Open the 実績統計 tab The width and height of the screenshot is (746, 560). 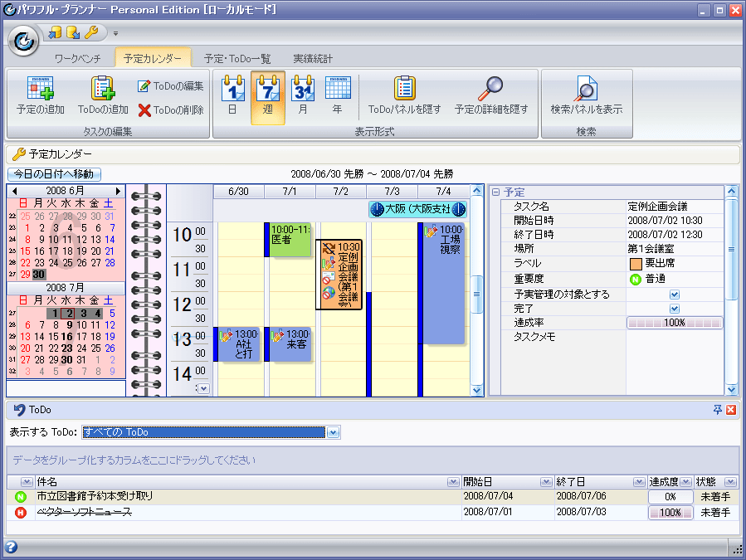313,59
